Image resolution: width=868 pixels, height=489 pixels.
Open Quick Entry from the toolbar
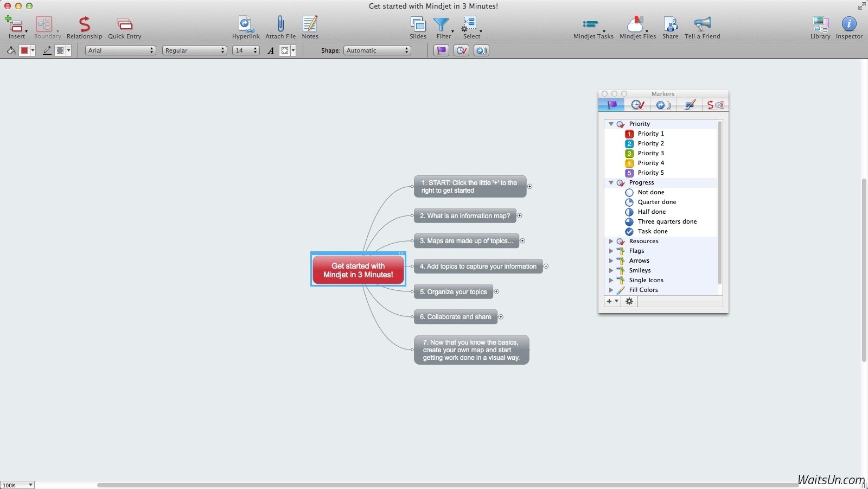pyautogui.click(x=124, y=24)
